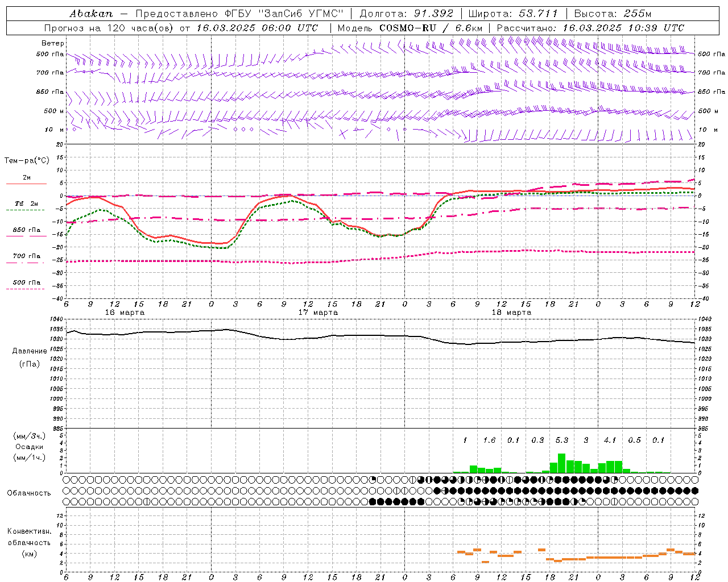This screenshot has height=582, width=728.
Task: Click the 700 гПа temperature legend entry
Action: coord(27,256)
